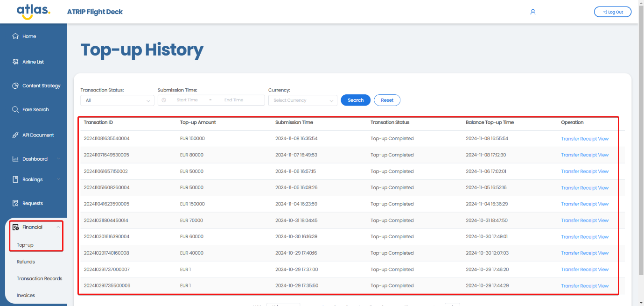Collapse the Financial menu section
This screenshot has height=306, width=644.
tap(58, 227)
